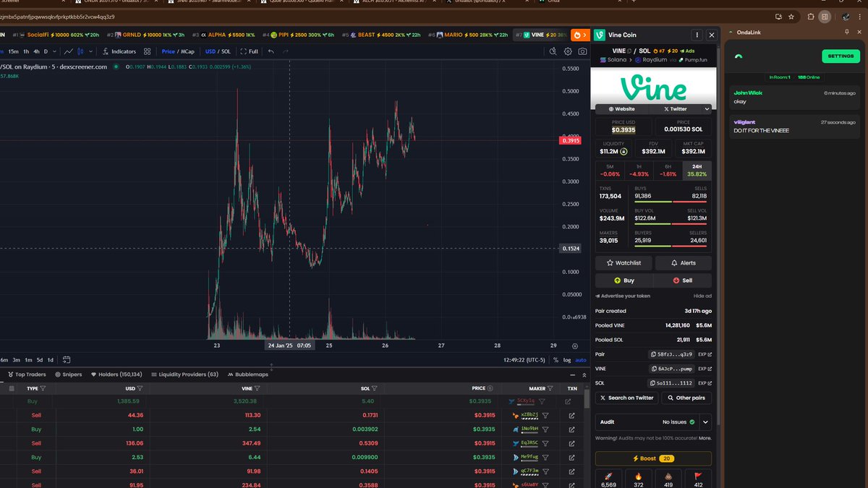Hide the advertise token ad

(x=702, y=296)
